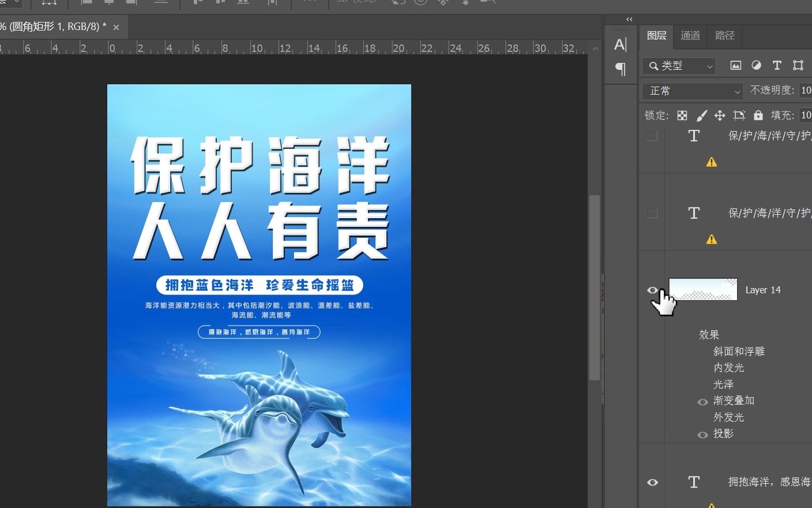Click the 不透明度 opacity value field

[806, 90]
